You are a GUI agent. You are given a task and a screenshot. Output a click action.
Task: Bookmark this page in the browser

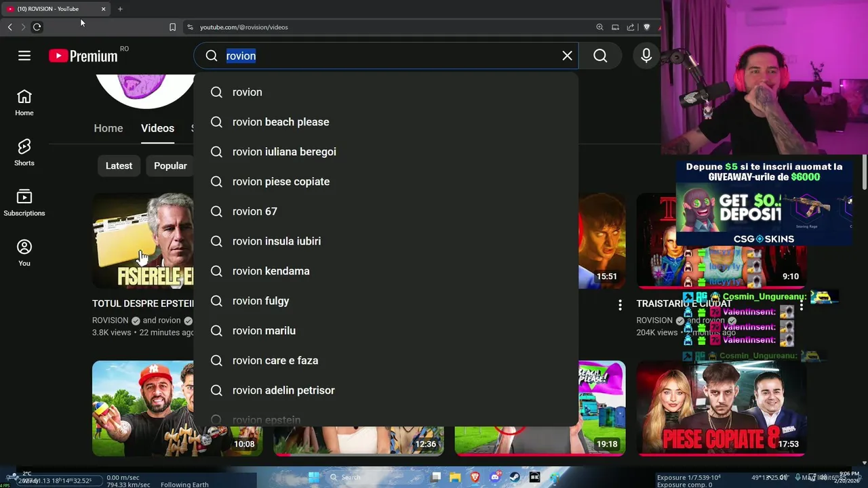point(172,27)
